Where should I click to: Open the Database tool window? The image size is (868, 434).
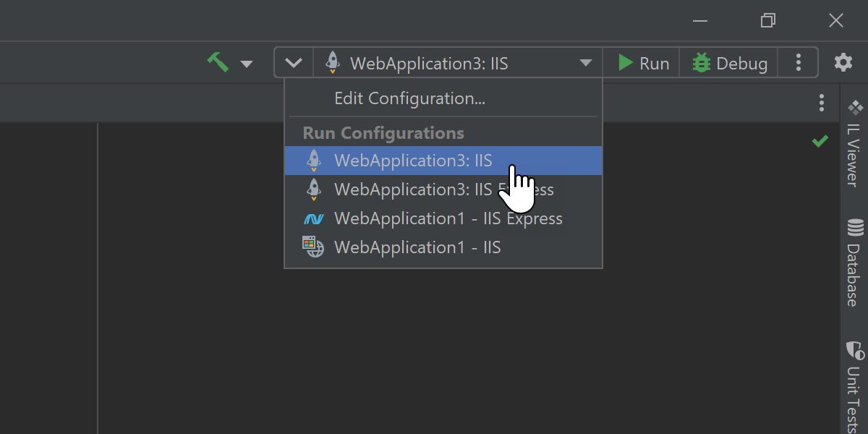(x=854, y=263)
